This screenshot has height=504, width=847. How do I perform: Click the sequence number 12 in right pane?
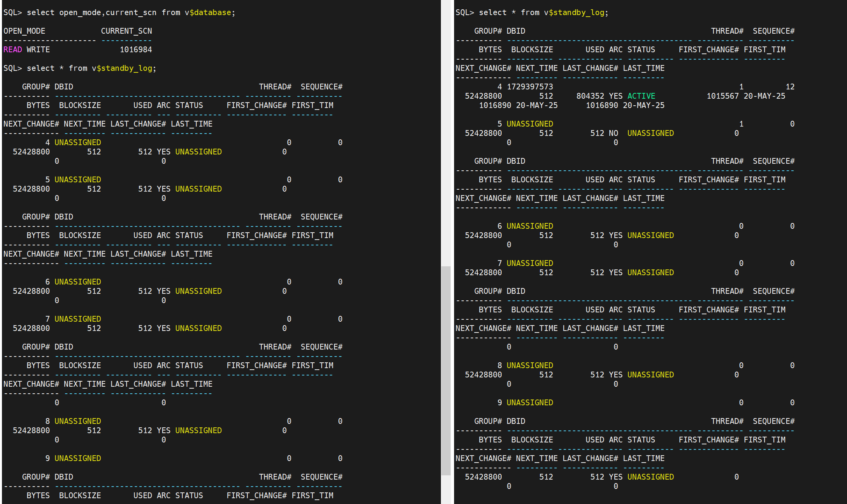click(790, 87)
